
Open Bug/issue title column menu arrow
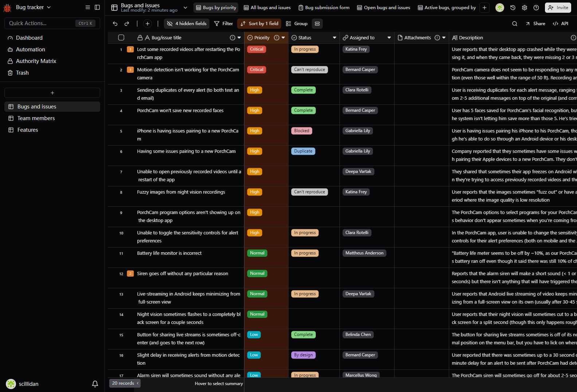[239, 38]
